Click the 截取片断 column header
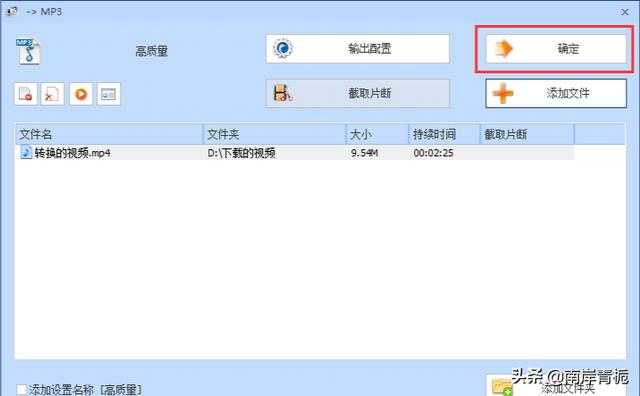 [x=527, y=134]
